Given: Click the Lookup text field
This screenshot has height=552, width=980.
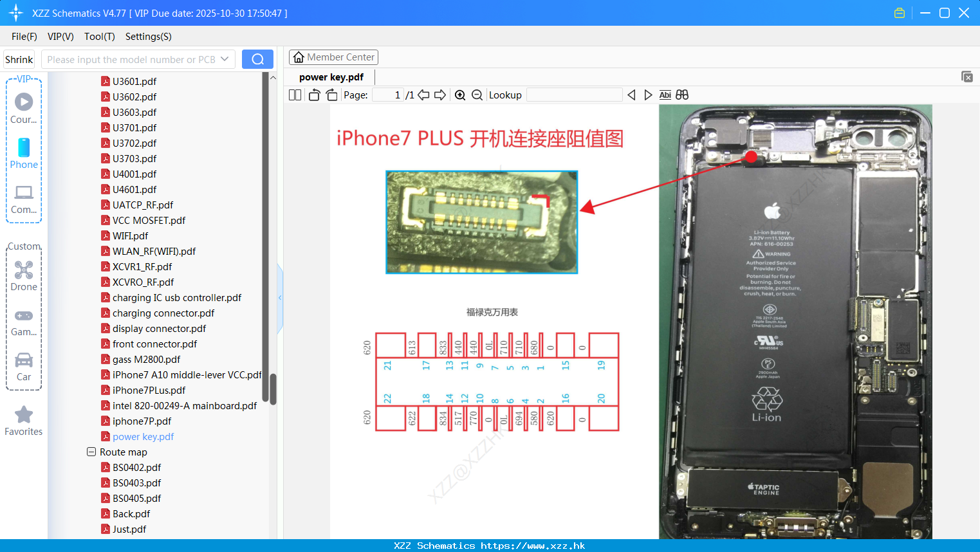Looking at the screenshot, I should point(575,95).
